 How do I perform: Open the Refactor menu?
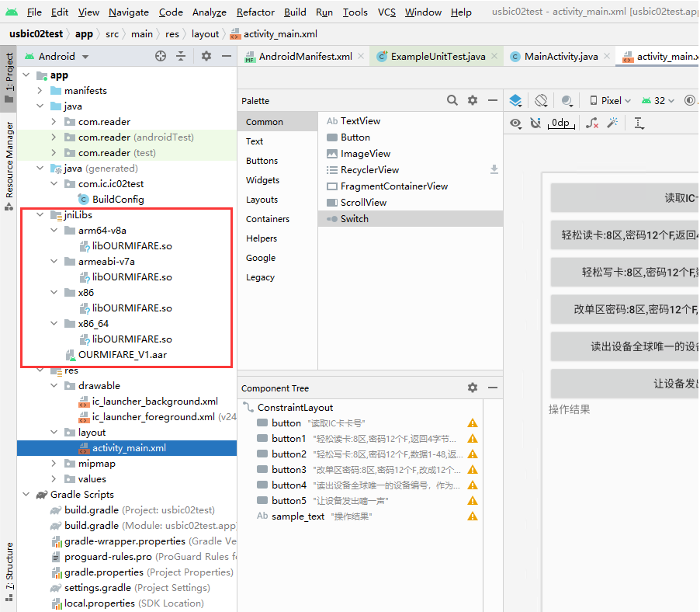[x=255, y=12]
